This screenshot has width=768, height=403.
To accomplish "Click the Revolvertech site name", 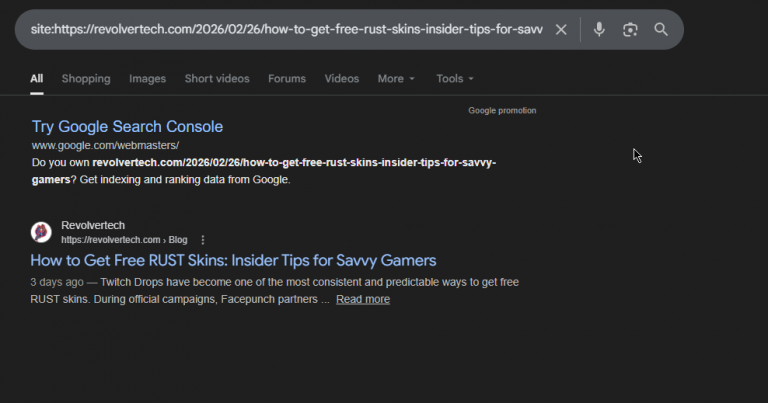I will [x=93, y=225].
